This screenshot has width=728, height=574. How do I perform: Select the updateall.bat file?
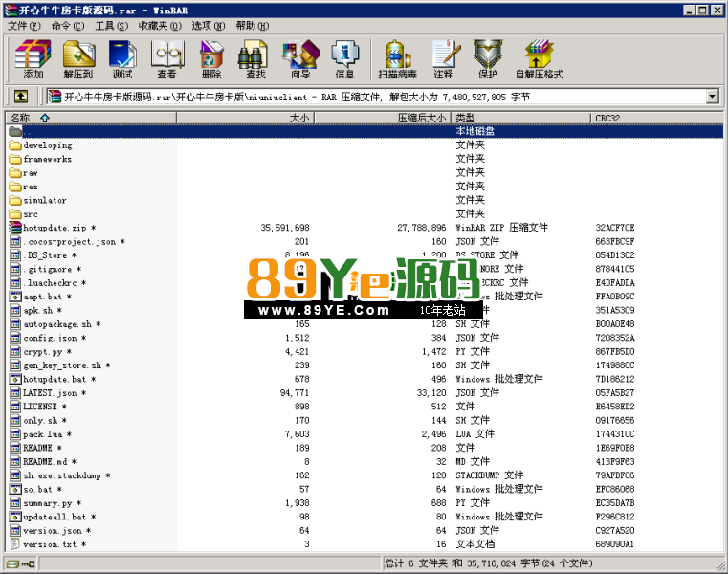(53, 517)
